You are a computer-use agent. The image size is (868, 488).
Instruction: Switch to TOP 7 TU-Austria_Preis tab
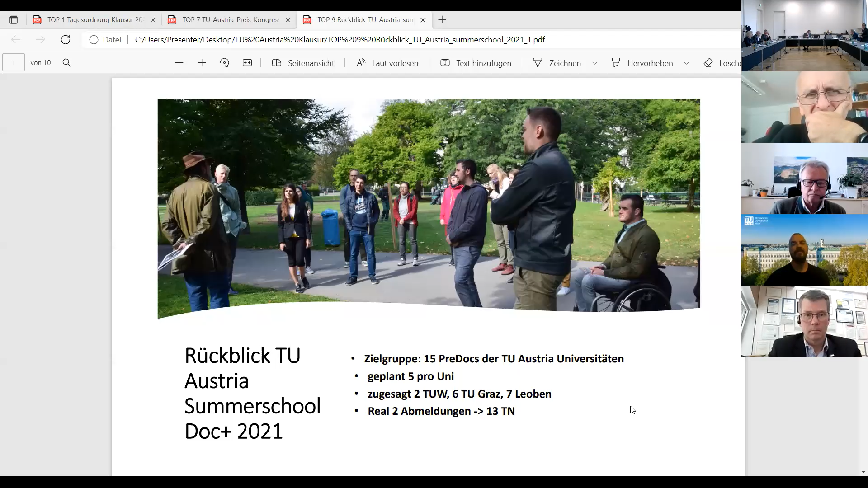(x=230, y=20)
